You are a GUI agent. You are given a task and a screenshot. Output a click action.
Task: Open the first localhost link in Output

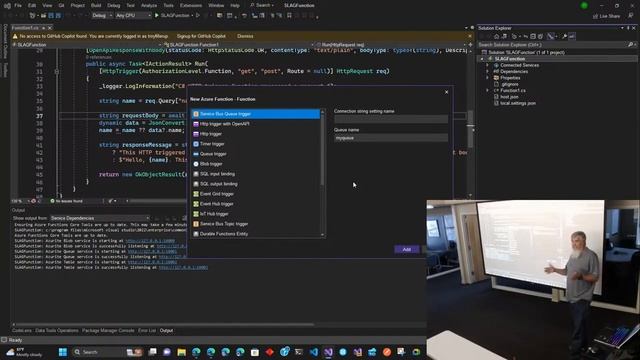click(x=150, y=241)
